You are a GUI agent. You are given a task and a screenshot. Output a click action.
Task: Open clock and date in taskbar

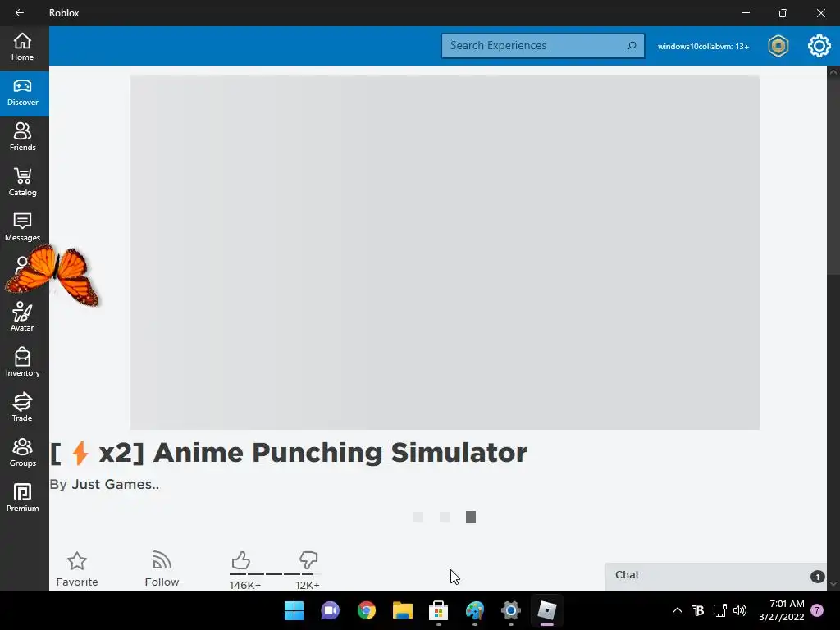click(x=782, y=610)
